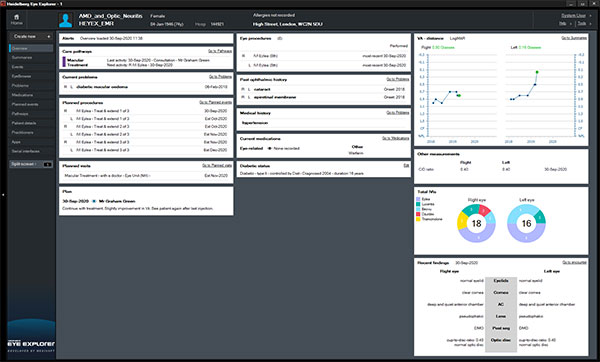
Task: Open the Help menu
Action: pos(562,24)
